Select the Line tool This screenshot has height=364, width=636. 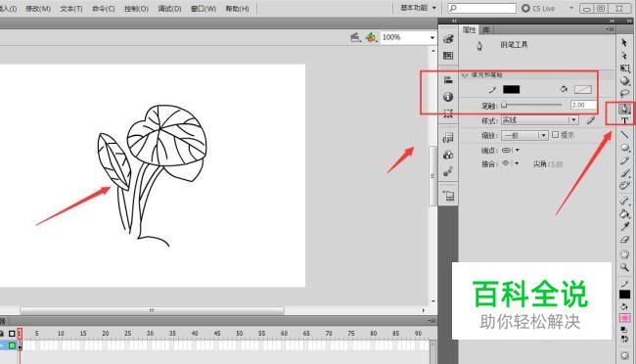pos(624,134)
